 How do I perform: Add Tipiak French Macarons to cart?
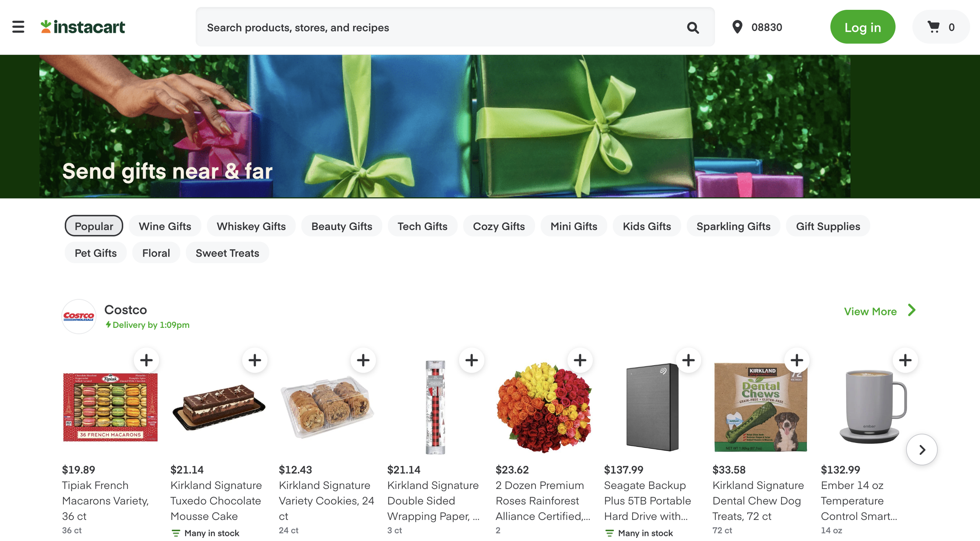click(x=146, y=360)
